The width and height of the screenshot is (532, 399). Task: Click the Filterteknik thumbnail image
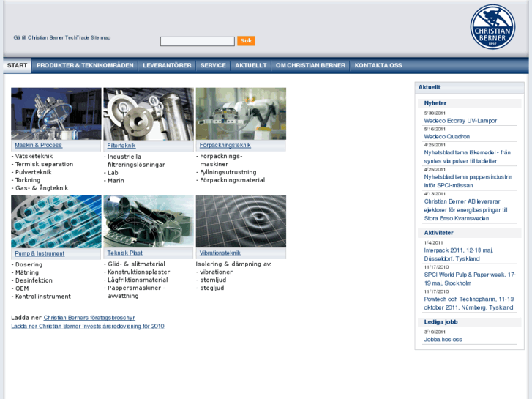pyautogui.click(x=149, y=114)
